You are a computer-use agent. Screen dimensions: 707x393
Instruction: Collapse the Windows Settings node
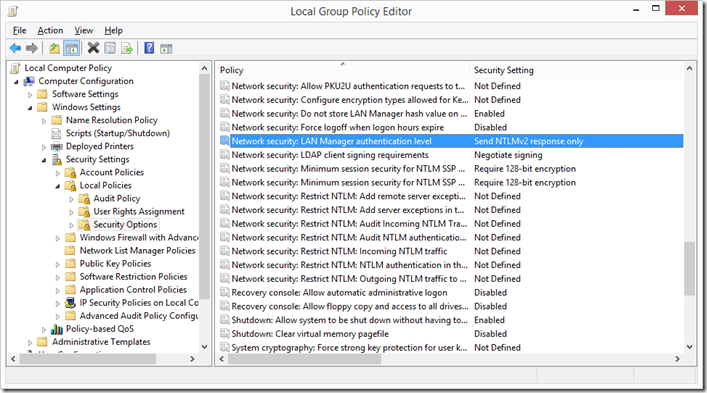click(30, 108)
